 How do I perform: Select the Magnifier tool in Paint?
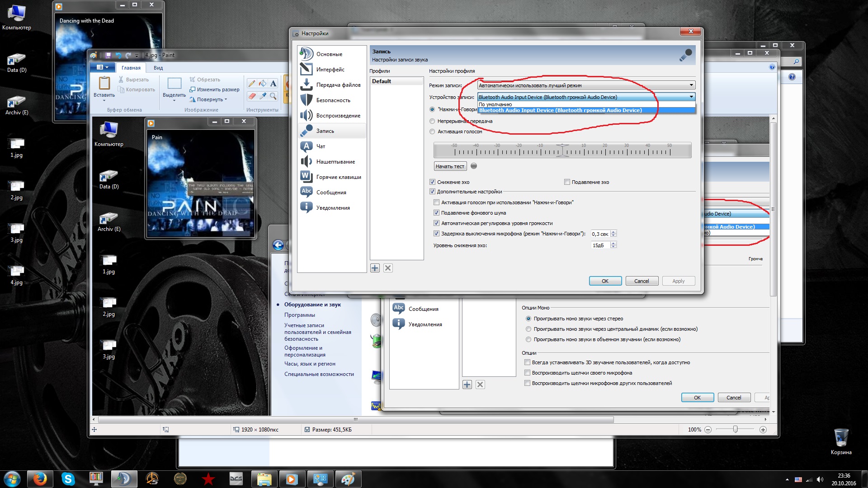(x=273, y=96)
